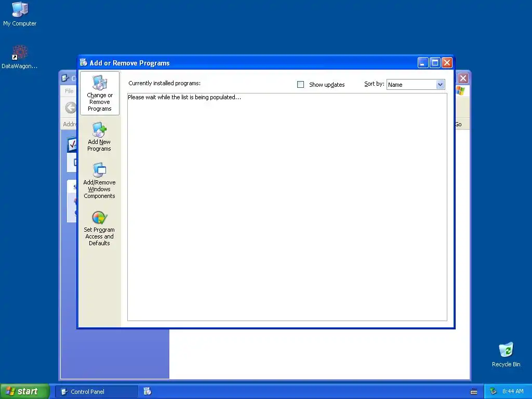Expand the Sort by Name dropdown

440,85
